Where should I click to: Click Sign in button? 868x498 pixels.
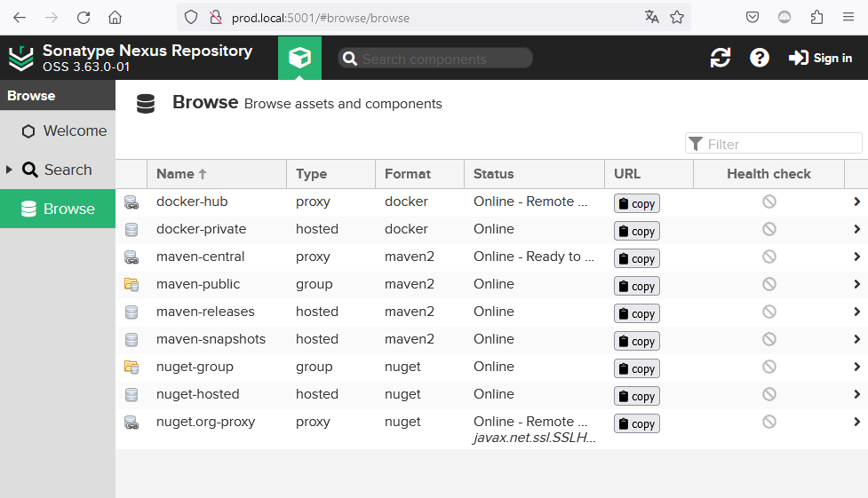click(820, 58)
